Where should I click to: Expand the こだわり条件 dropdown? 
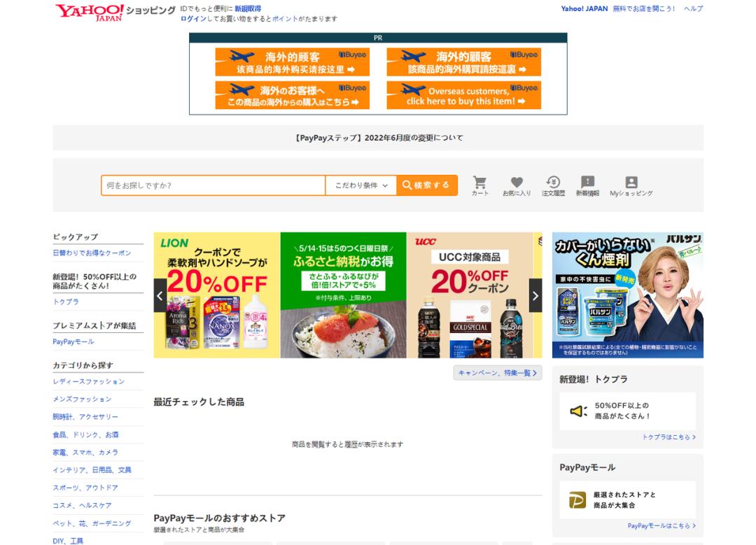click(x=361, y=185)
